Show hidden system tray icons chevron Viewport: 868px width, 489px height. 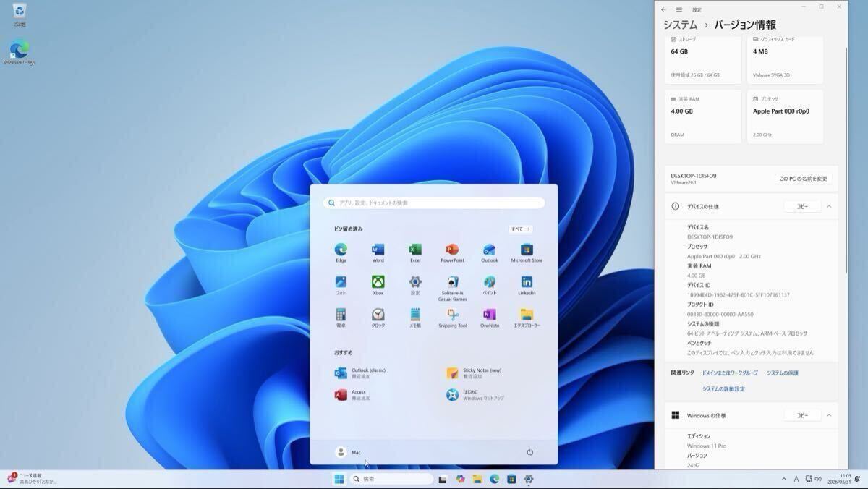click(x=784, y=479)
